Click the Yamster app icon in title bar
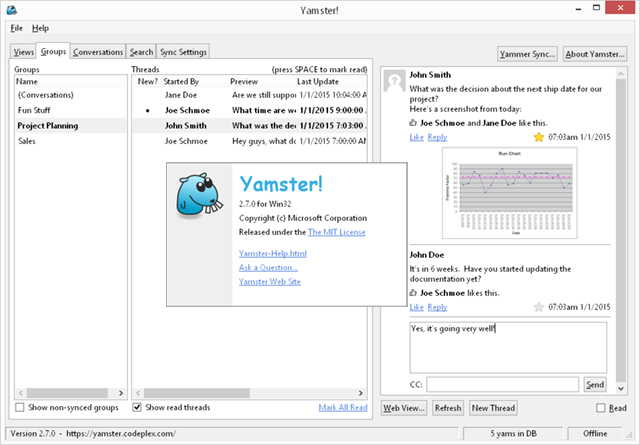The width and height of the screenshot is (640, 445). pos(11,10)
